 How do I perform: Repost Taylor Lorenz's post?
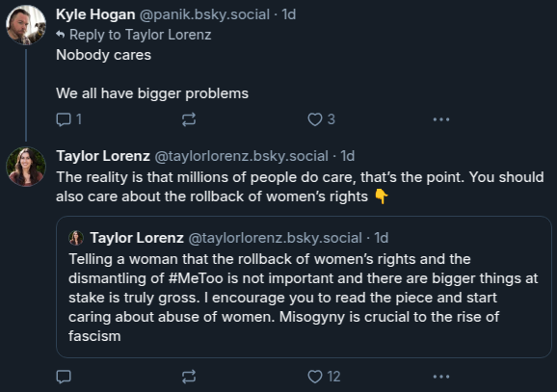[x=189, y=377]
